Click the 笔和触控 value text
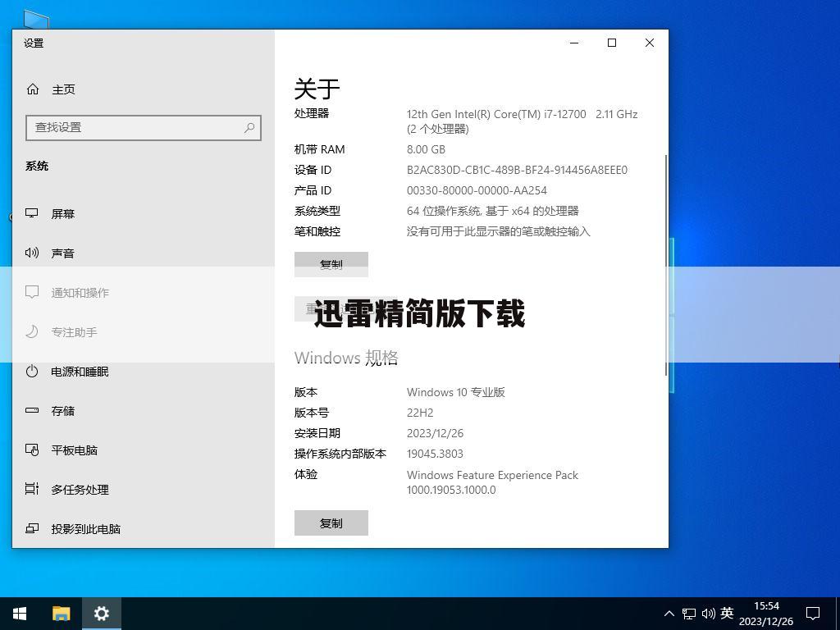The width and height of the screenshot is (840, 630). [x=498, y=231]
